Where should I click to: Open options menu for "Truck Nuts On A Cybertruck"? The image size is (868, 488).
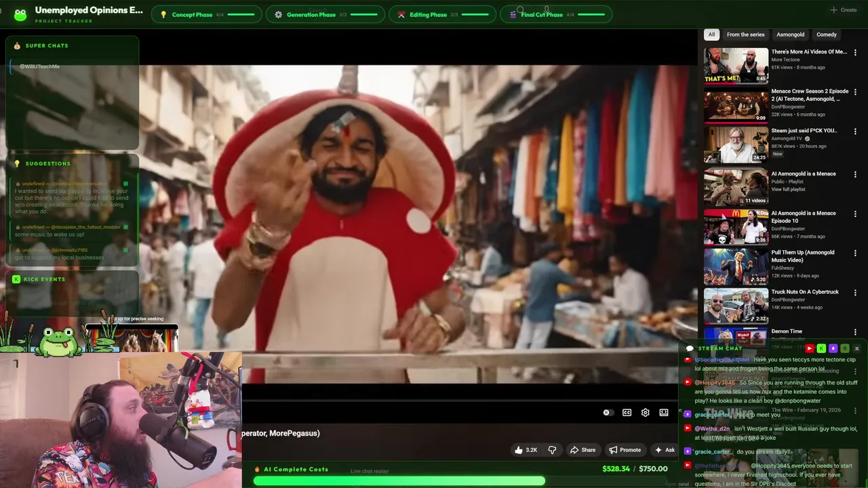pyautogui.click(x=855, y=292)
